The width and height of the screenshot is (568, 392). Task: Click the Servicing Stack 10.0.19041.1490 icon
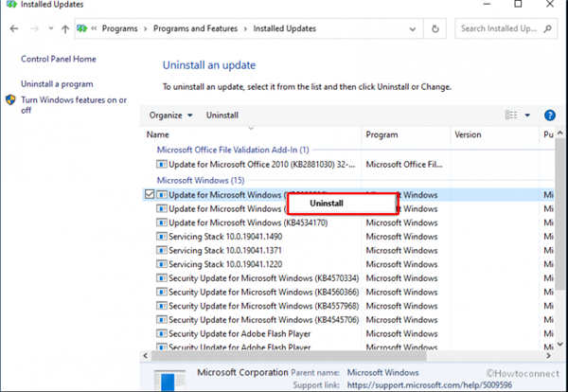pyautogui.click(x=162, y=237)
